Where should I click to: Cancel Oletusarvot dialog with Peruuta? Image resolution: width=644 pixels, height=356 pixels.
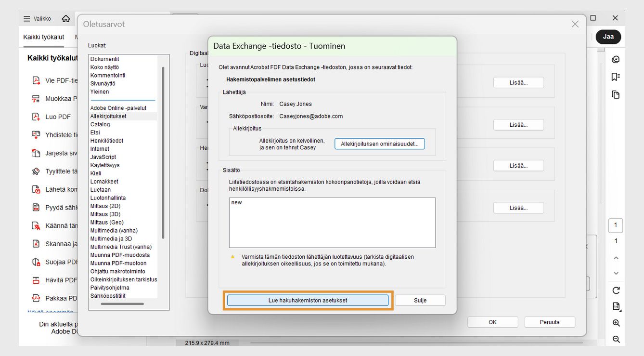(x=550, y=322)
